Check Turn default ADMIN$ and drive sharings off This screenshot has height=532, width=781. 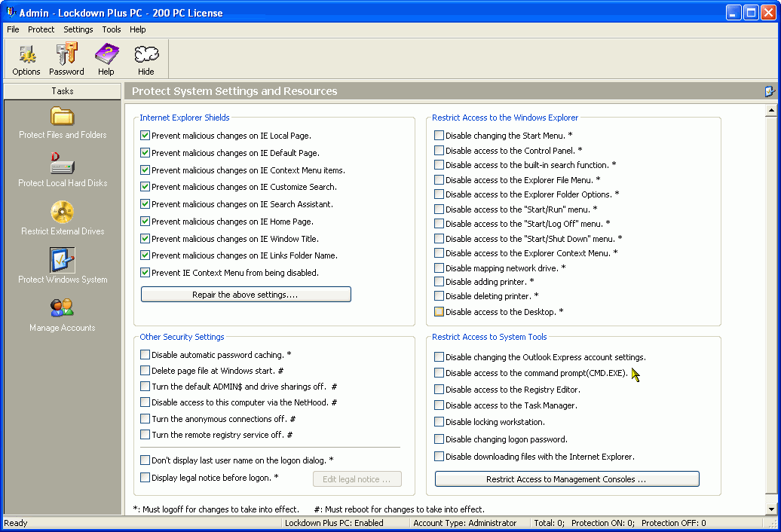(145, 386)
